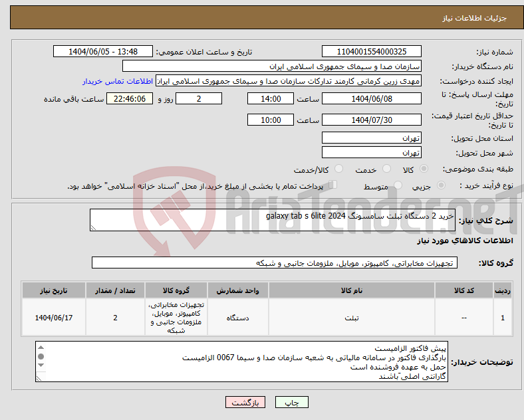Click the announcement date field 1404/06/05 - 13:48
This screenshot has height=420, width=524.
point(103,51)
